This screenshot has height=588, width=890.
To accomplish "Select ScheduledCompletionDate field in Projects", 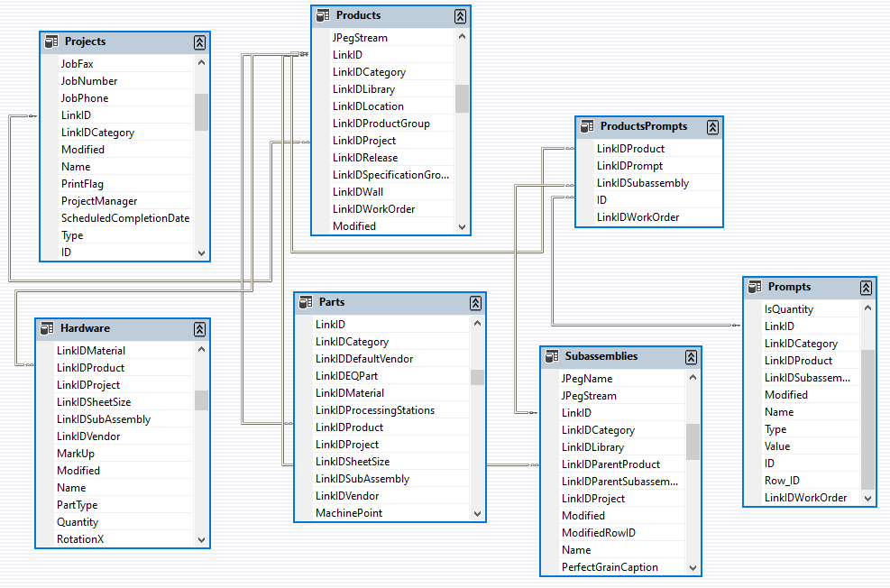I will coord(125,218).
